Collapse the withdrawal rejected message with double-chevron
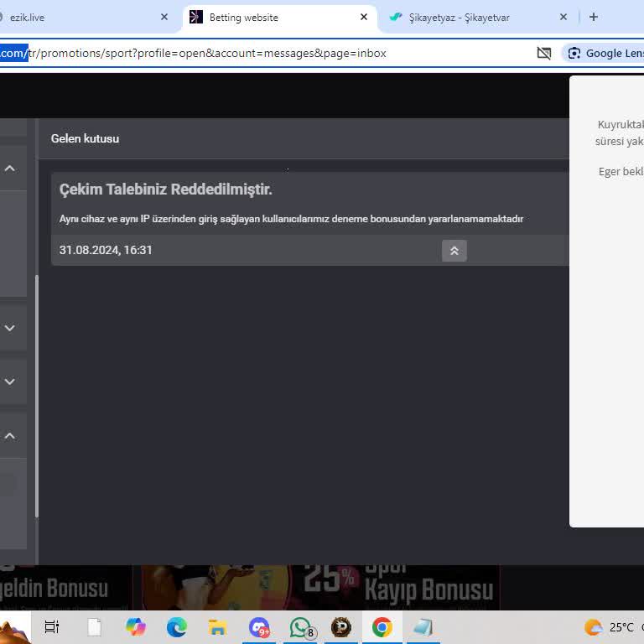The height and width of the screenshot is (644, 644). [x=454, y=251]
